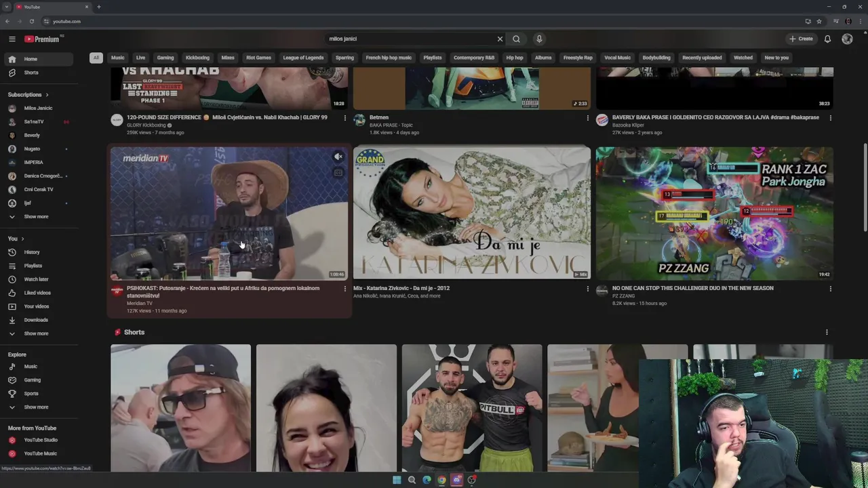Select the Recently uploaded chip
The width and height of the screenshot is (868, 488).
(x=702, y=58)
